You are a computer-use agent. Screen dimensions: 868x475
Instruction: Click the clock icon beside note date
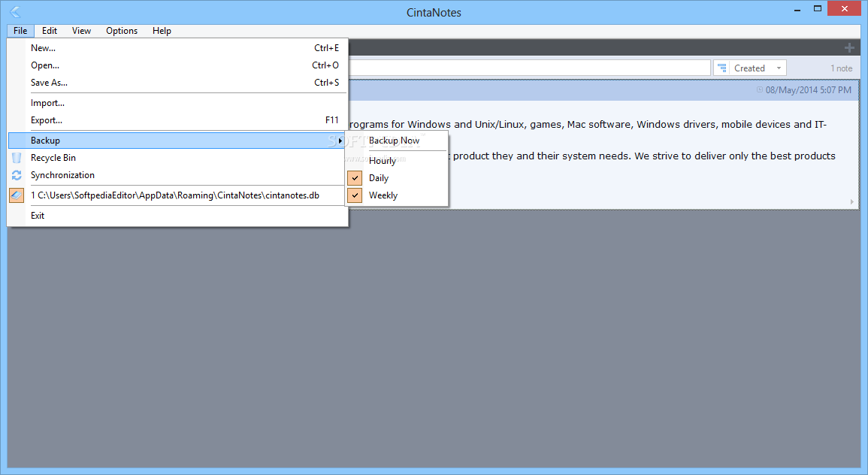pyautogui.click(x=760, y=89)
